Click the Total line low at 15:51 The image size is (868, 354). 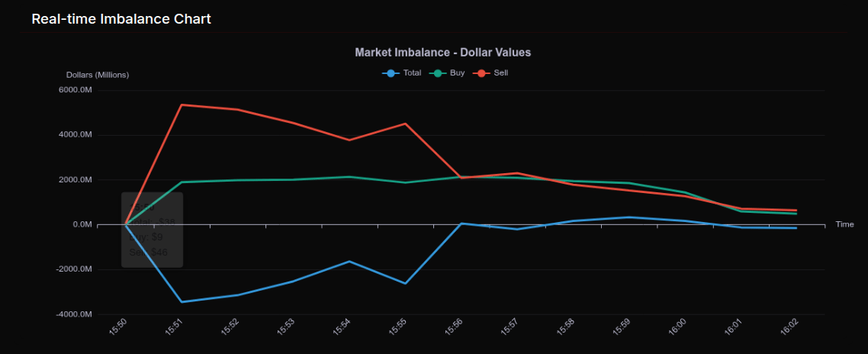pyautogui.click(x=182, y=302)
